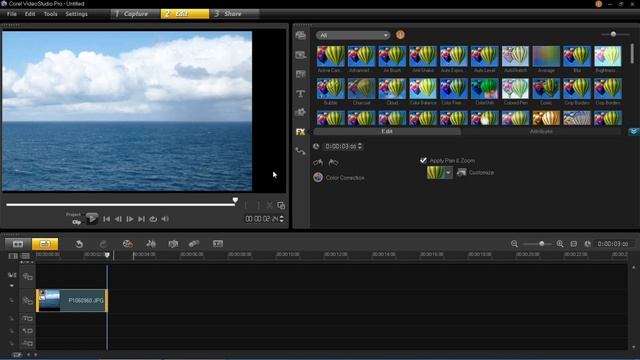Toggle Clip playback mode
This screenshot has width=640, height=360.
tap(76, 222)
